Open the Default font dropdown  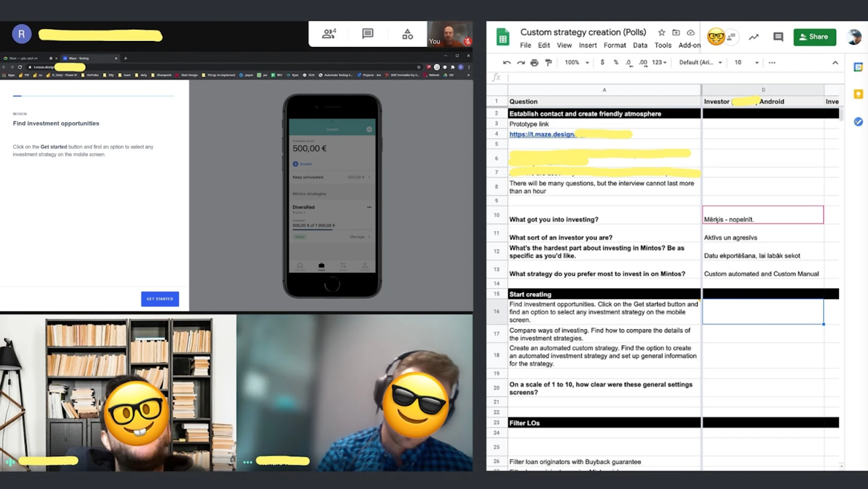point(700,63)
